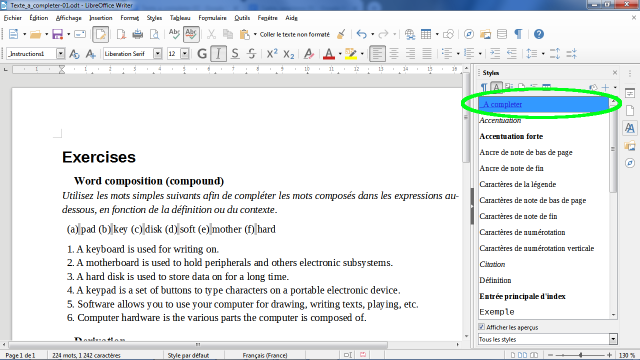Click Style par défaut in status bar
This screenshot has width=640, height=360.
188,355
